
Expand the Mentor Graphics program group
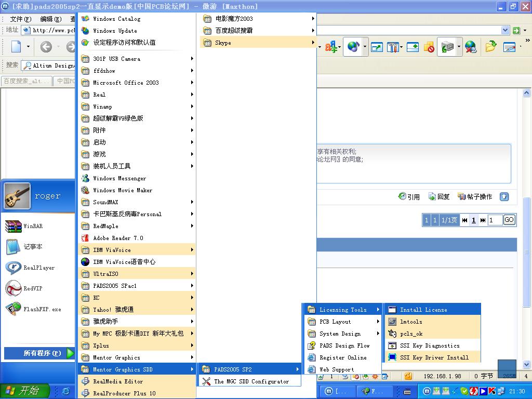pos(137,357)
